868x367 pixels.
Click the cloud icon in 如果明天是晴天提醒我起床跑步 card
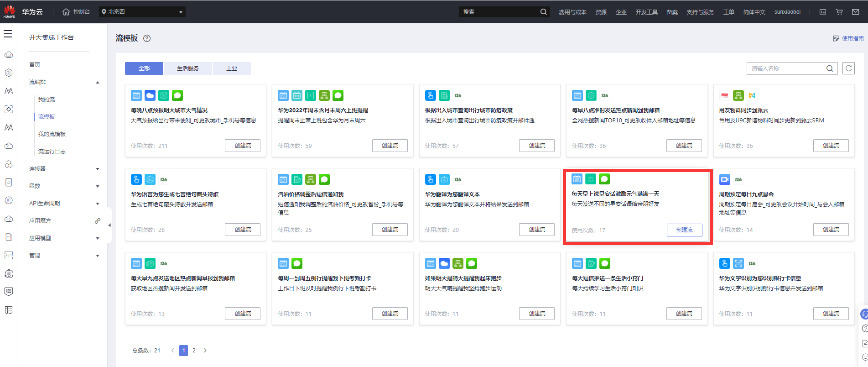pyautogui.click(x=444, y=263)
